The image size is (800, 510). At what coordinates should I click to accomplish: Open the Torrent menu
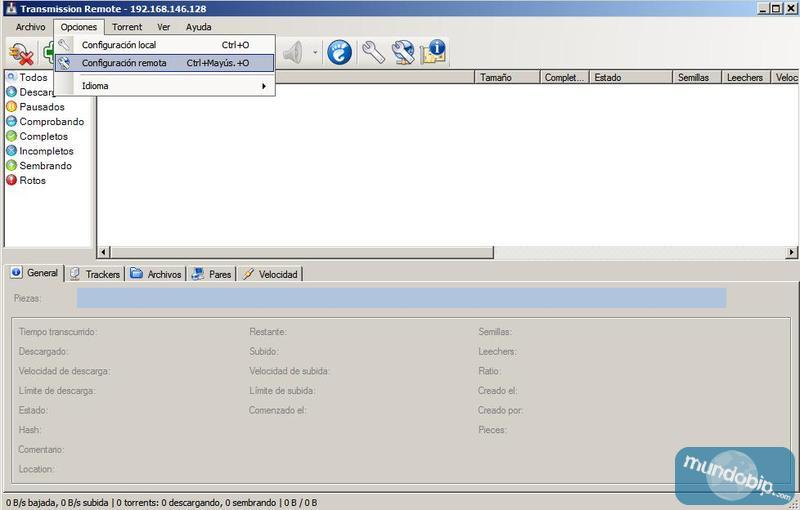tap(127, 27)
